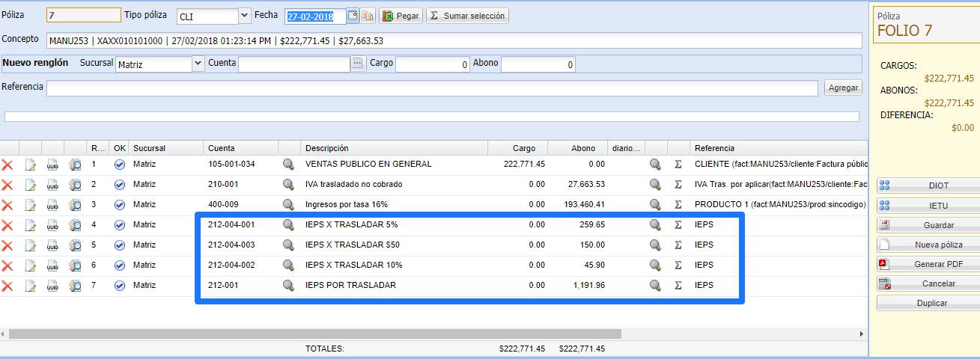Click the UUID icon on row 2

52,185
